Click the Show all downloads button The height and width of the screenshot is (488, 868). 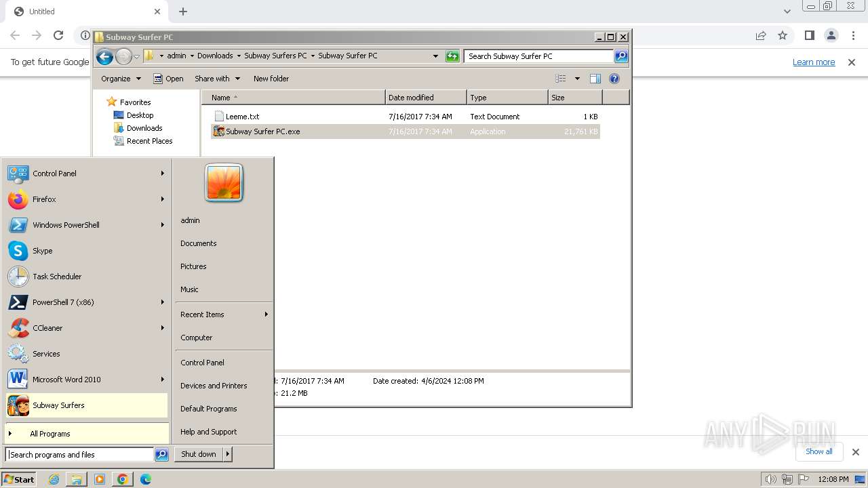tap(819, 451)
